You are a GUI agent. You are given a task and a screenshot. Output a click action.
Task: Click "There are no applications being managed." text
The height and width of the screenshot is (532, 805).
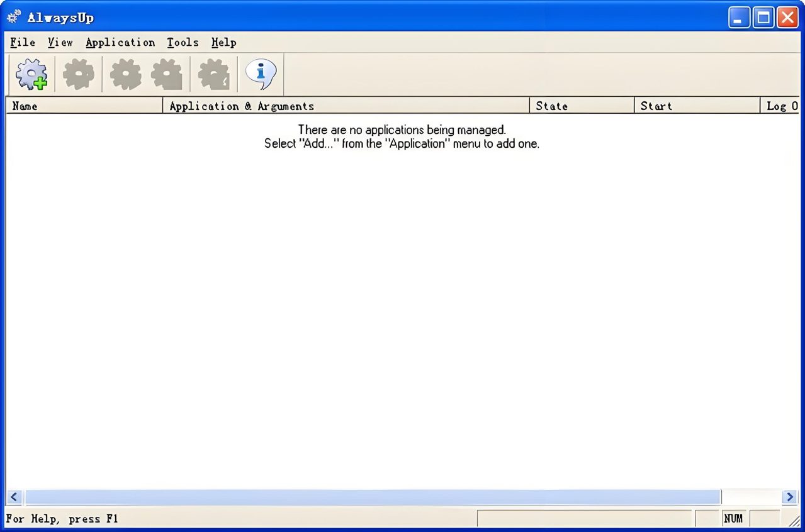click(402, 130)
